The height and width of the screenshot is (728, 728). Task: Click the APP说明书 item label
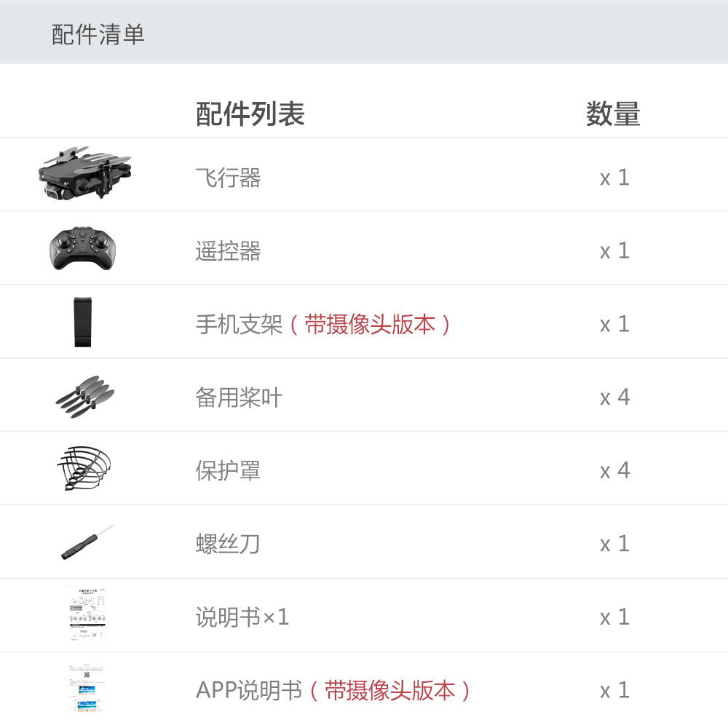pyautogui.click(x=249, y=690)
